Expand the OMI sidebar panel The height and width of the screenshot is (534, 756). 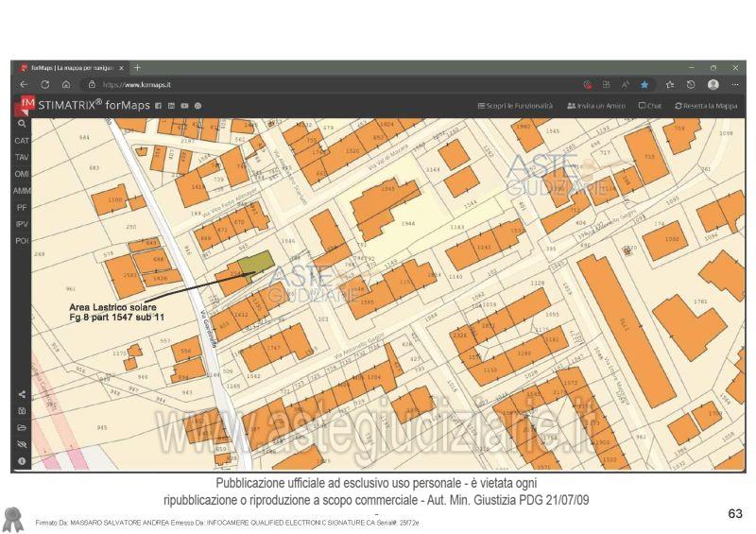pyautogui.click(x=21, y=174)
